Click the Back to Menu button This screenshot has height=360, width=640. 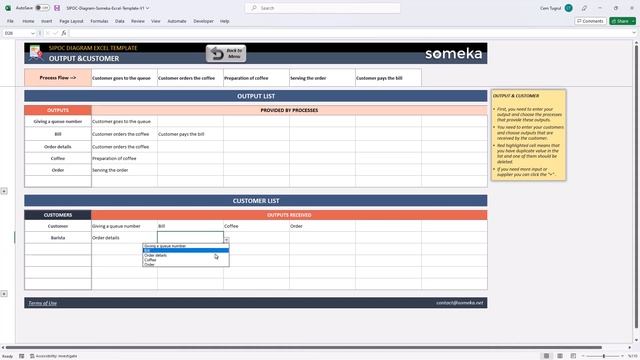[226, 53]
